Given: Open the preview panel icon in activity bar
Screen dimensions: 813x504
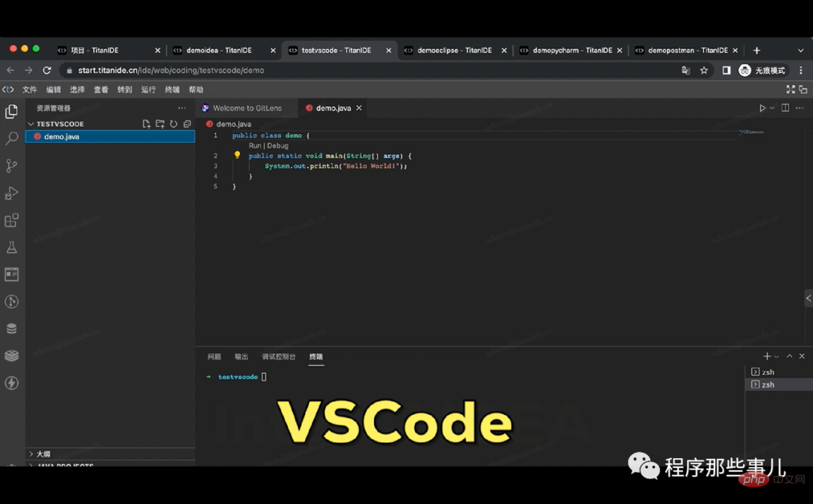Looking at the screenshot, I should (11, 274).
